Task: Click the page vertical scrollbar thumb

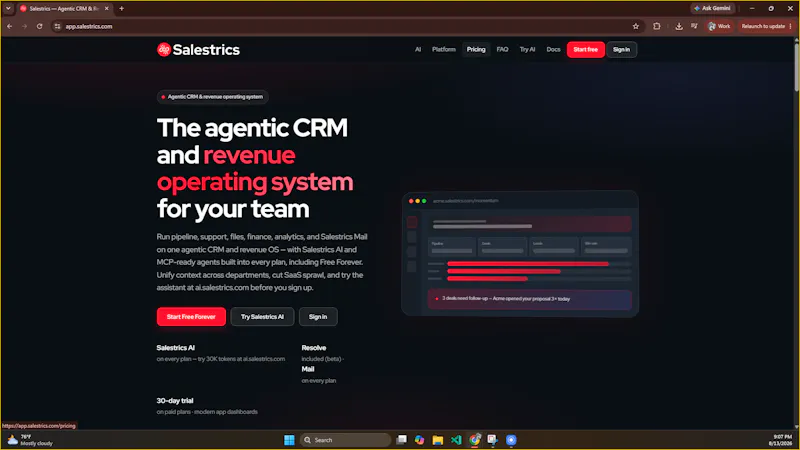Action: click(796, 66)
